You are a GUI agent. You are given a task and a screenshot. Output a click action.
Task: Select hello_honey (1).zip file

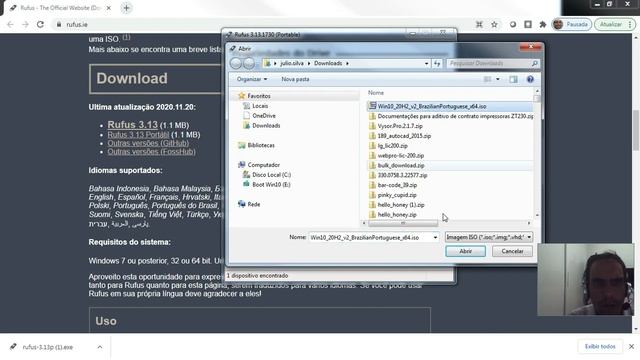pos(401,205)
